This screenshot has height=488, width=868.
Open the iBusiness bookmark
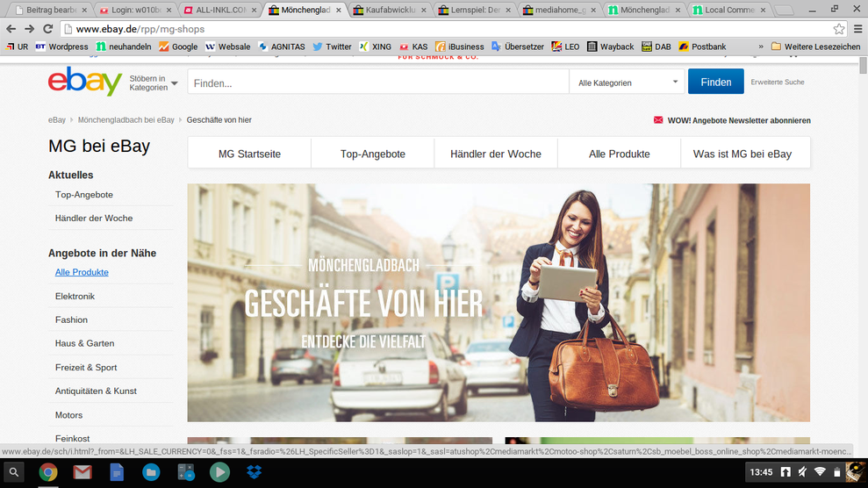460,47
